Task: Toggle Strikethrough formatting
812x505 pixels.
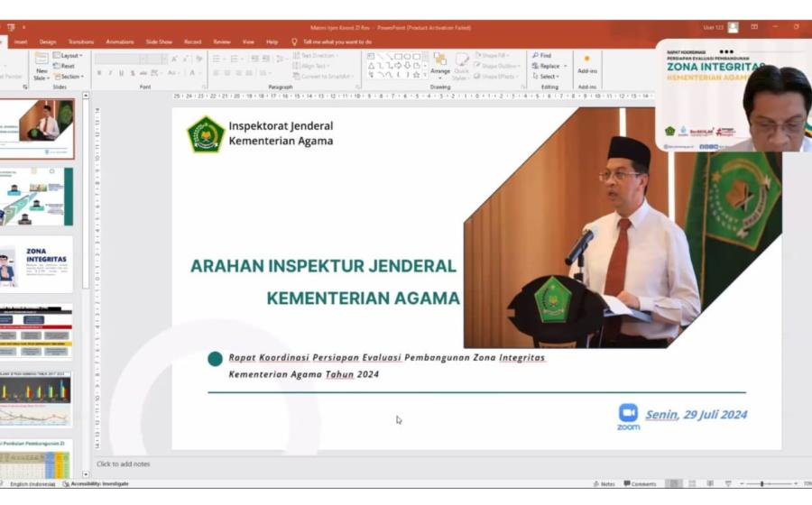Action: point(143,73)
